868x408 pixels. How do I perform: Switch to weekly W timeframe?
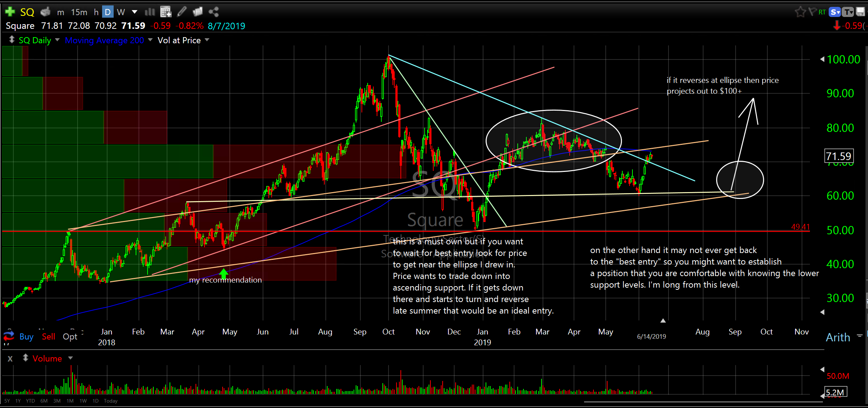(x=121, y=12)
